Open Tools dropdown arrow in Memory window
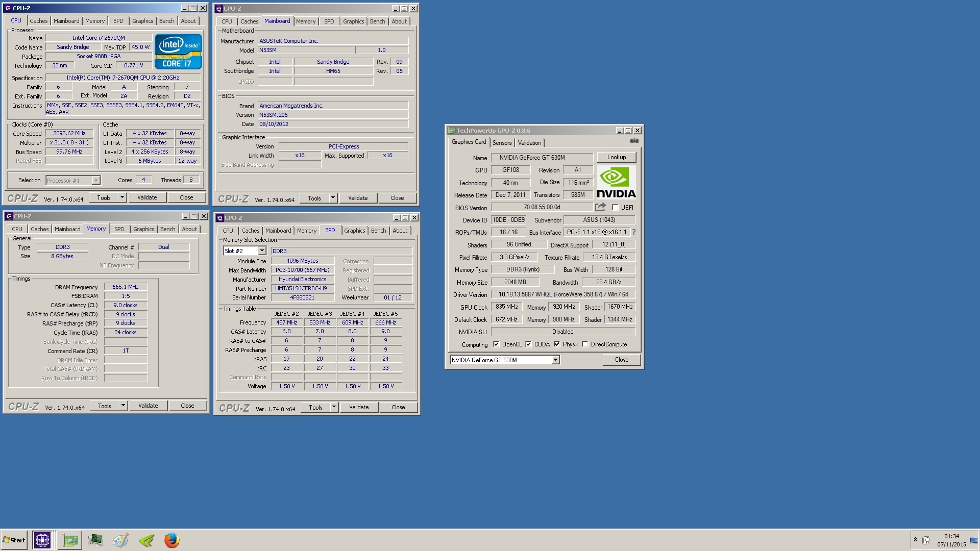The image size is (980, 551). coord(123,406)
